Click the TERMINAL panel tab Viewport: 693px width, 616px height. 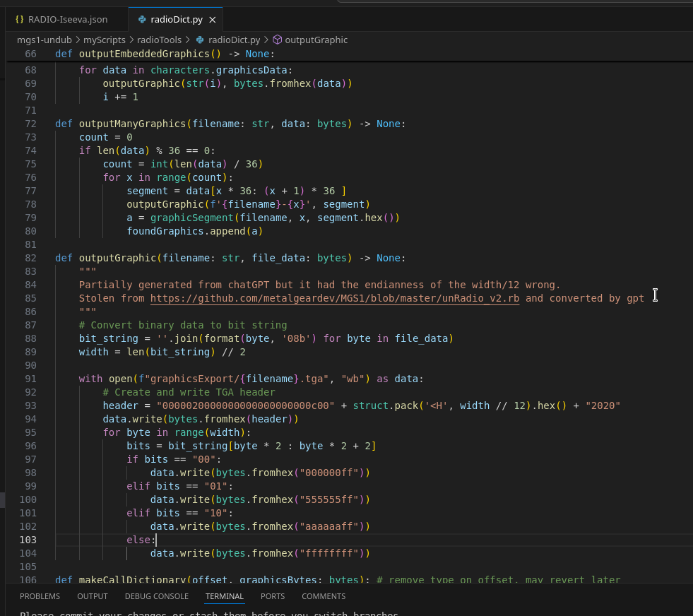224,596
